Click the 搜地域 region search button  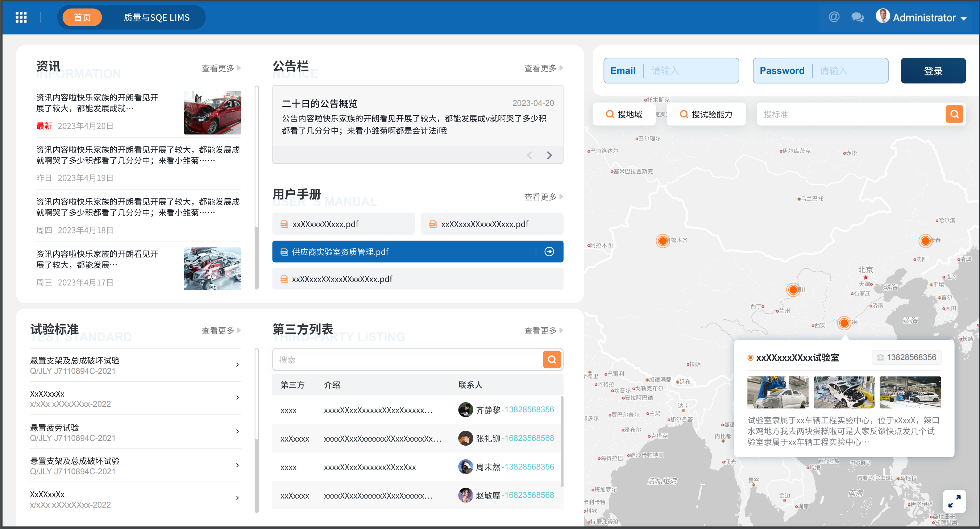coord(624,114)
